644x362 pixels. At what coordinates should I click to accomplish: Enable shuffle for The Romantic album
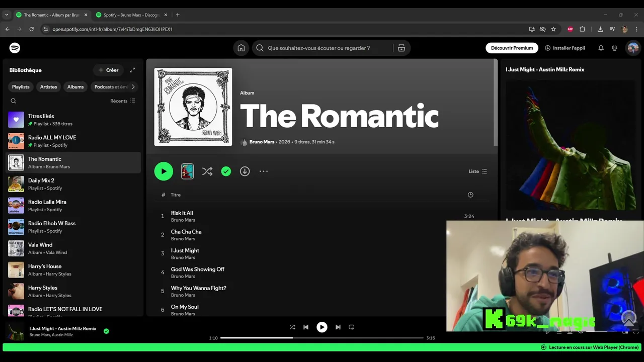pyautogui.click(x=207, y=171)
